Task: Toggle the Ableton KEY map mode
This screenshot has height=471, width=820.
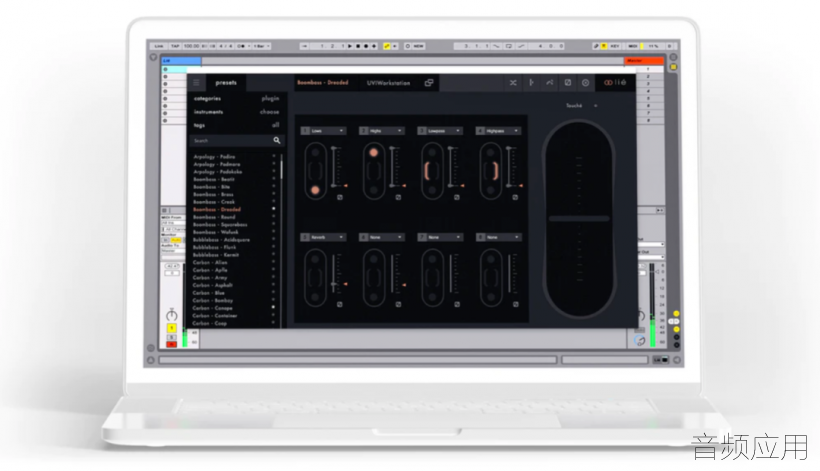Action: click(x=615, y=46)
